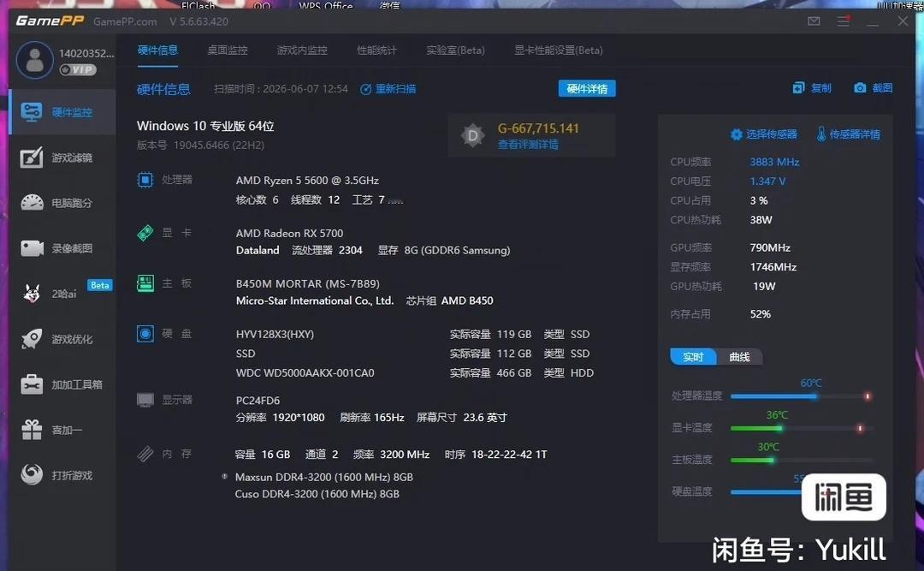Click version text V 5.6.63.420
Screen dimensions: 924x571
(198, 21)
